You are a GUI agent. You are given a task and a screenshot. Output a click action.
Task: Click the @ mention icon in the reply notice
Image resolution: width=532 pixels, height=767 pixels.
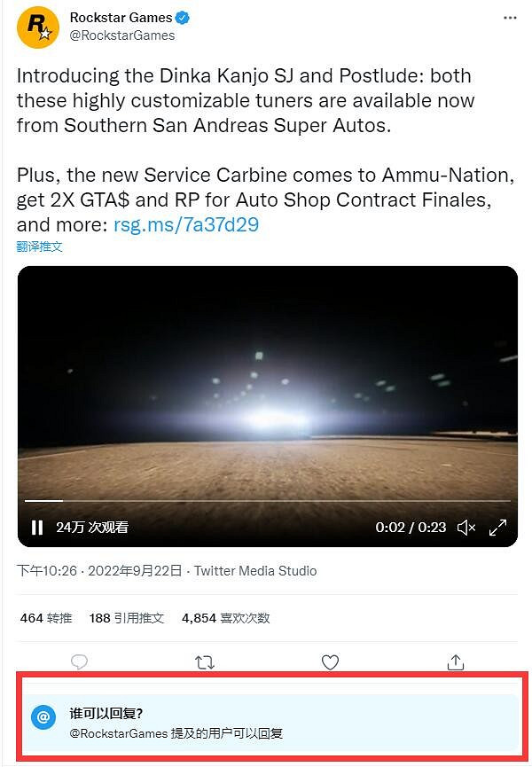(x=43, y=717)
